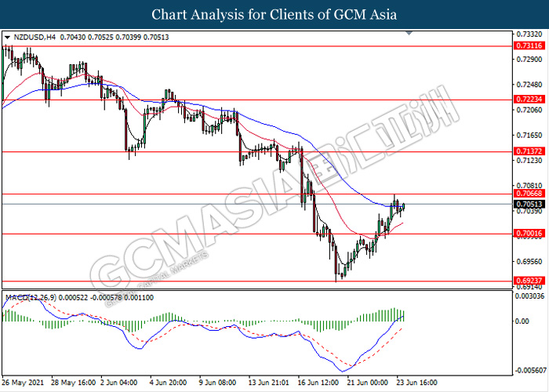The width and height of the screenshot is (549, 392).
Task: Click the 0.72060 price scale value
Action: point(530,110)
